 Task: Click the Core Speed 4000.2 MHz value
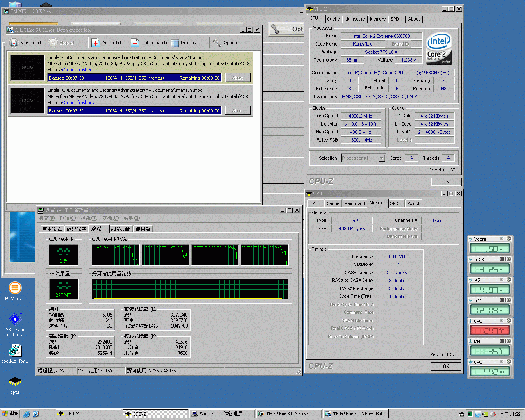tap(361, 116)
